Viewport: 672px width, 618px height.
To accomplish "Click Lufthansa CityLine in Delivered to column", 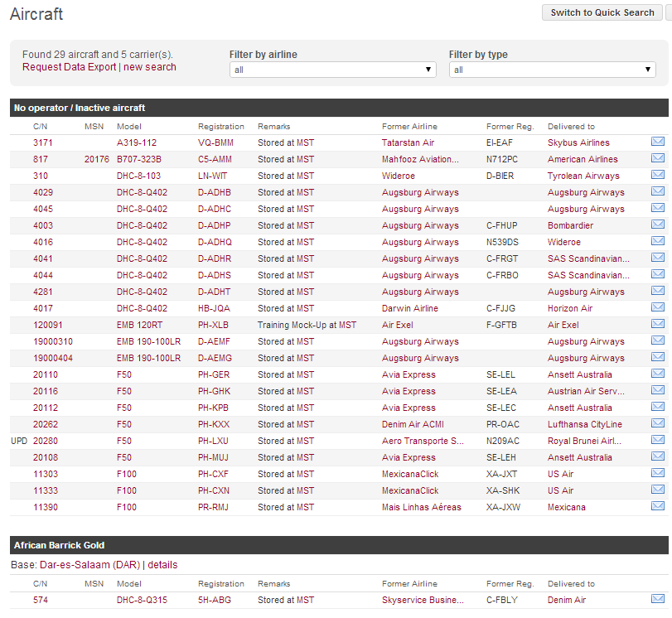I will tap(584, 425).
